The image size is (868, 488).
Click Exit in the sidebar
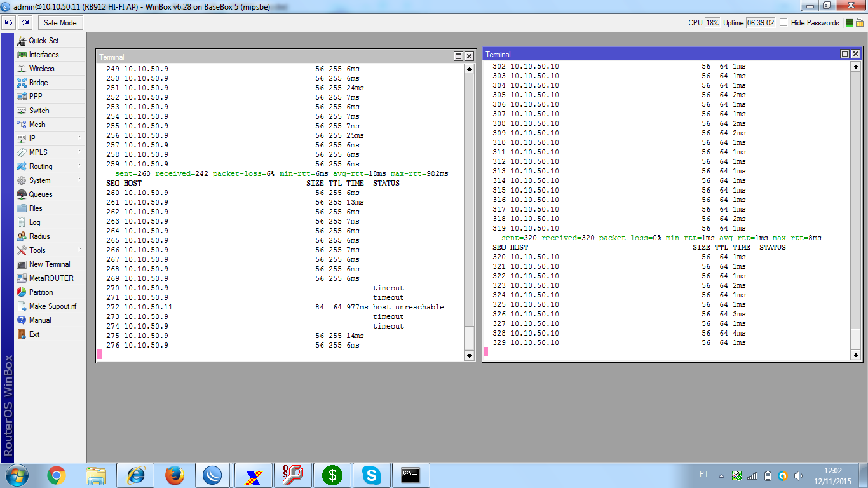(x=50, y=334)
